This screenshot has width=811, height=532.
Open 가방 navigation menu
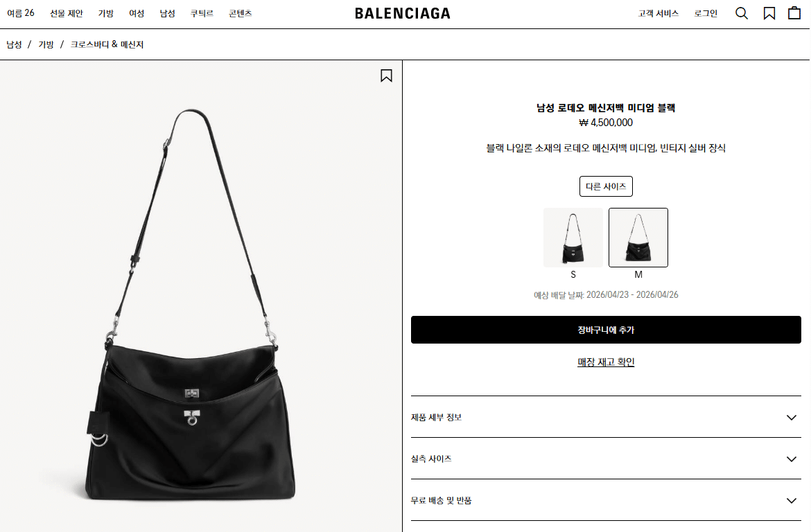(x=106, y=13)
